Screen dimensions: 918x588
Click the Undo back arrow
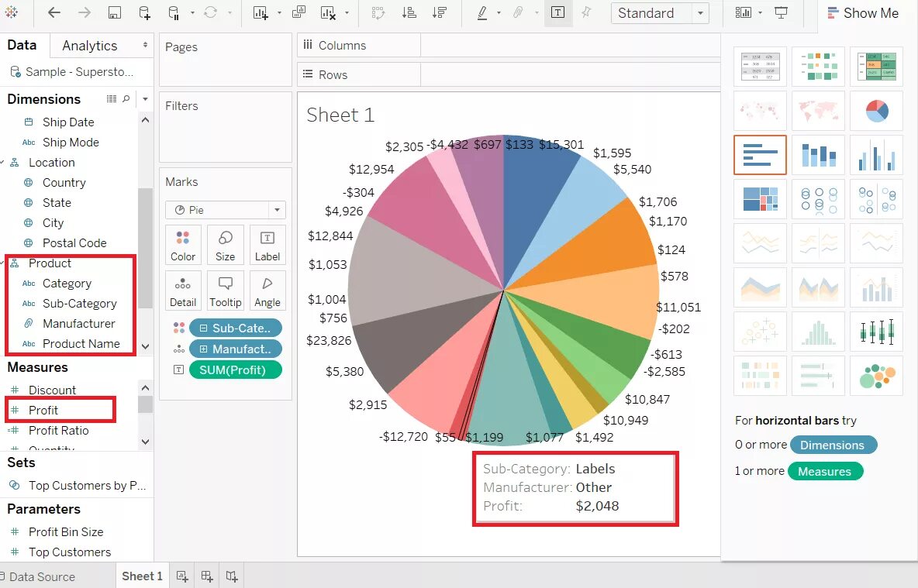tap(53, 12)
